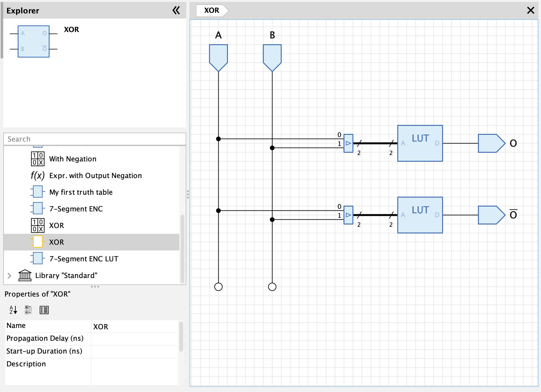Click the highlighted XOR circuit item
This screenshot has width=541, height=392.
[x=92, y=242]
